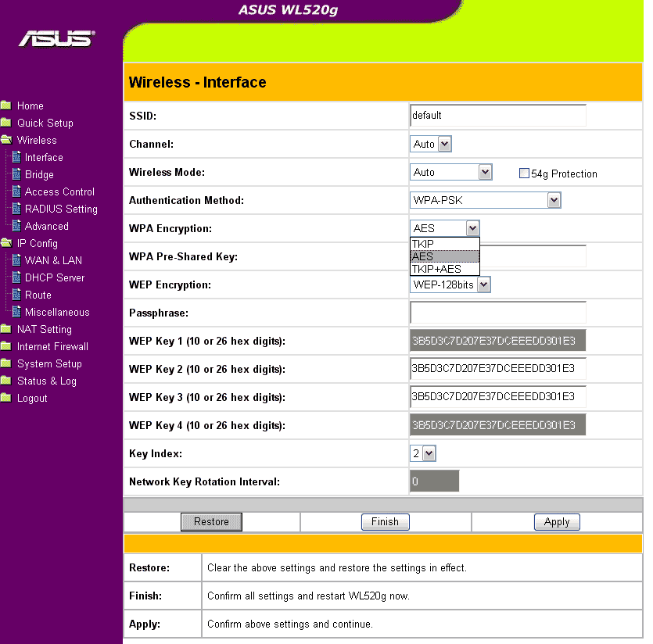This screenshot has width=653, height=644.
Task: Click the Status & Log folder icon
Action: click(5, 381)
